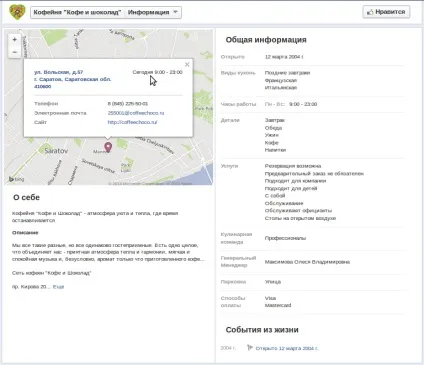Image resolution: width=424 pixels, height=365 pixels.
Task: Click the Обслуживают официанты service entry
Action: tap(298, 210)
